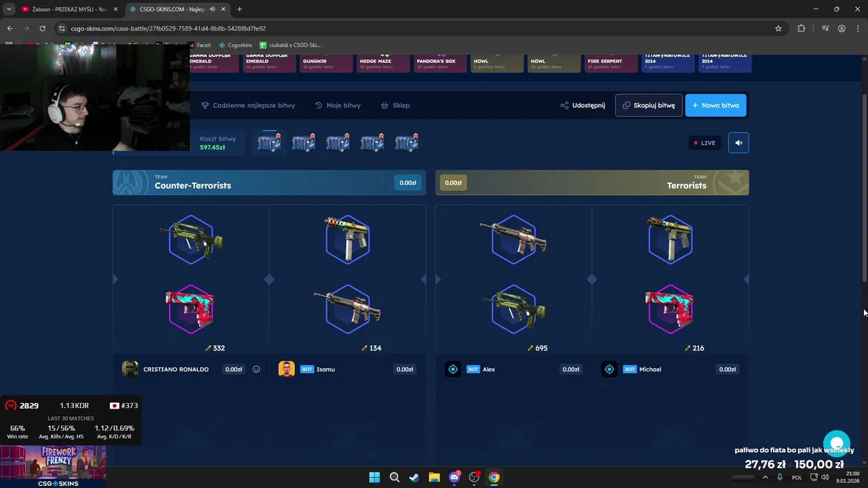Image resolution: width=868 pixels, height=488 pixels.
Task: Open the media controls icon in the toolbar
Action: [825, 28]
